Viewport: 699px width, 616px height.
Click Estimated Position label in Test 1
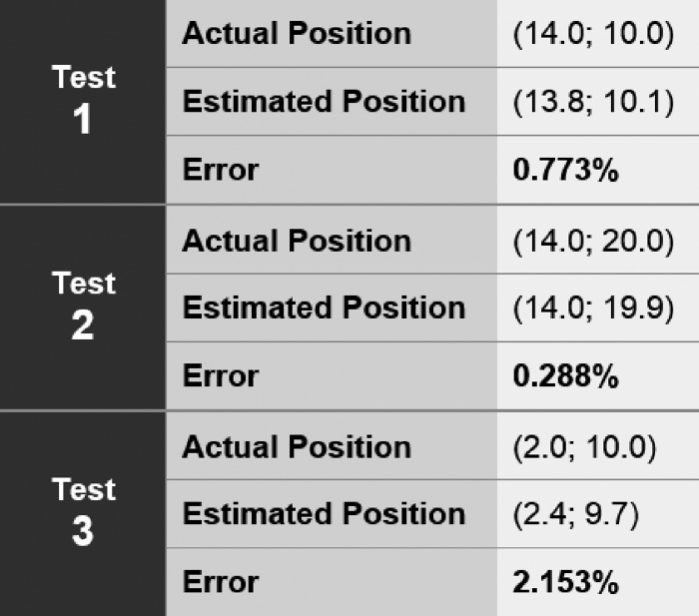click(324, 101)
